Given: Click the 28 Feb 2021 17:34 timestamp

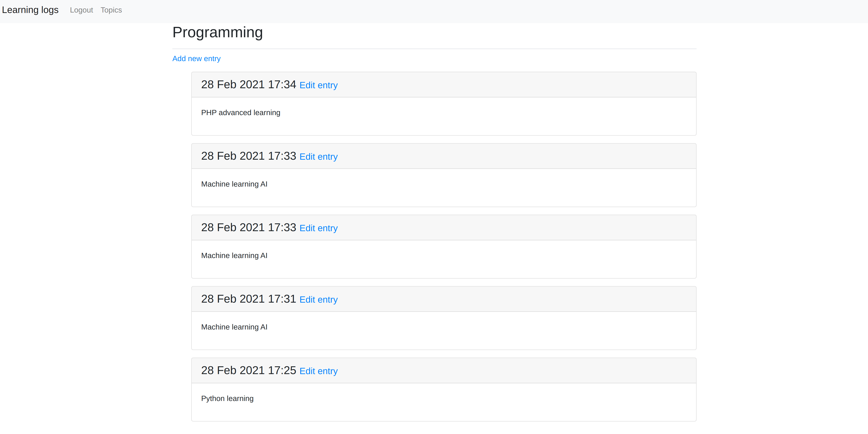Looking at the screenshot, I should point(248,84).
